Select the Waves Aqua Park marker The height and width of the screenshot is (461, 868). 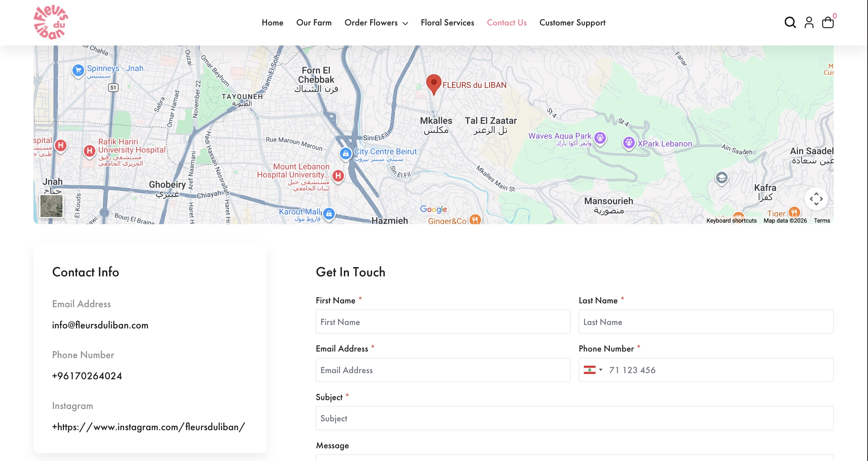pyautogui.click(x=600, y=138)
